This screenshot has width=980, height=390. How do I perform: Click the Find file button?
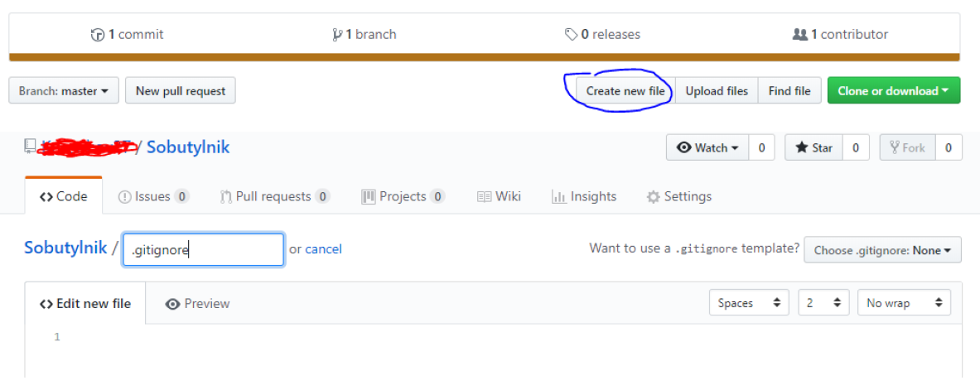click(789, 90)
